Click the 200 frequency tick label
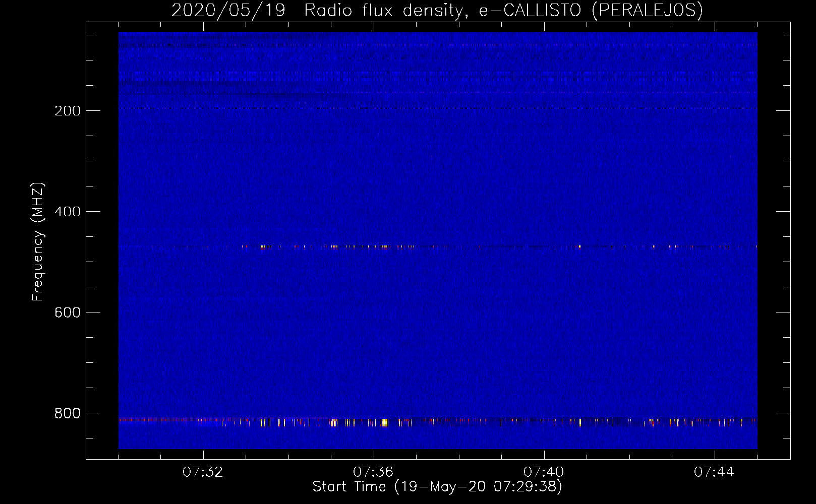This screenshot has height=504, width=816. (68, 111)
